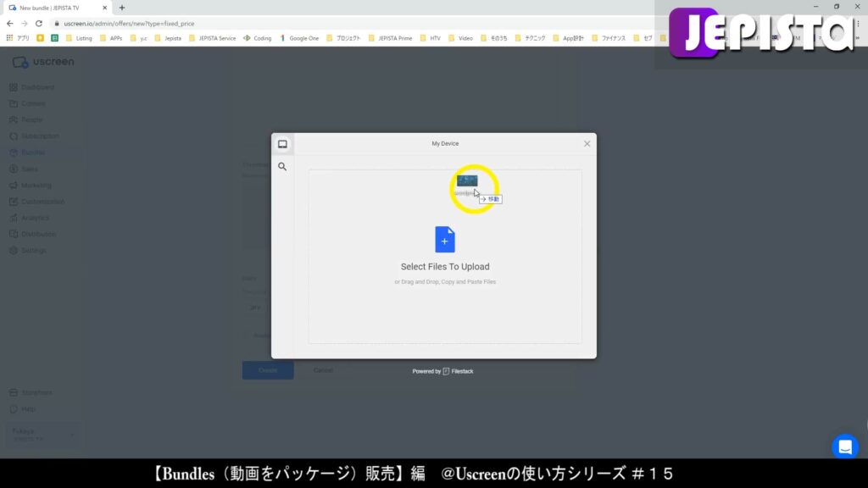
Task: Open the JEPISTA Prime bookmark folder
Action: click(390, 38)
